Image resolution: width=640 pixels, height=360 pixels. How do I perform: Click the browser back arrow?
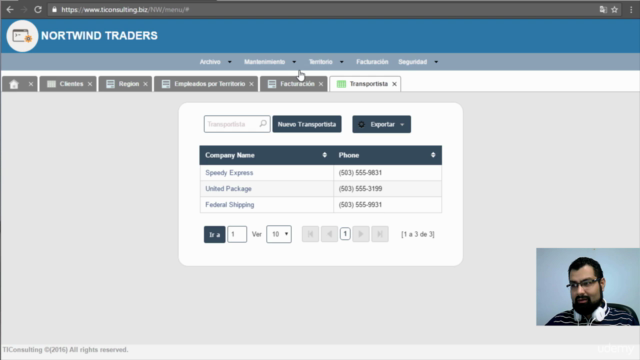click(x=10, y=9)
